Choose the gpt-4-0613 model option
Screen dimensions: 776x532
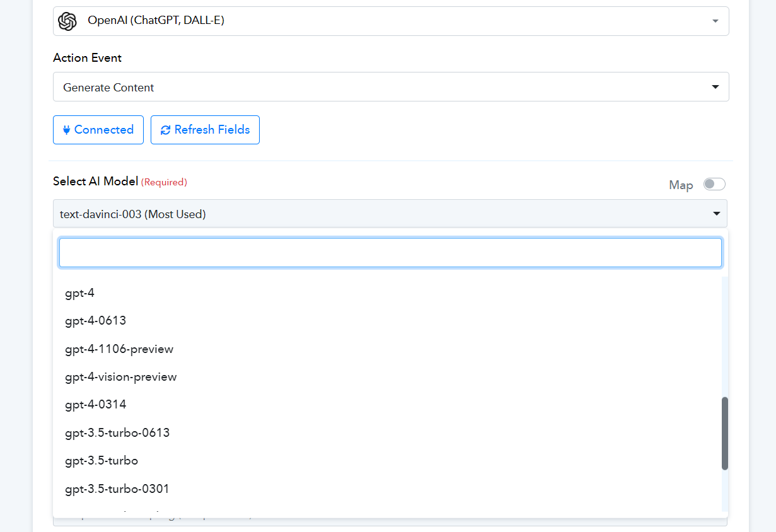387,321
